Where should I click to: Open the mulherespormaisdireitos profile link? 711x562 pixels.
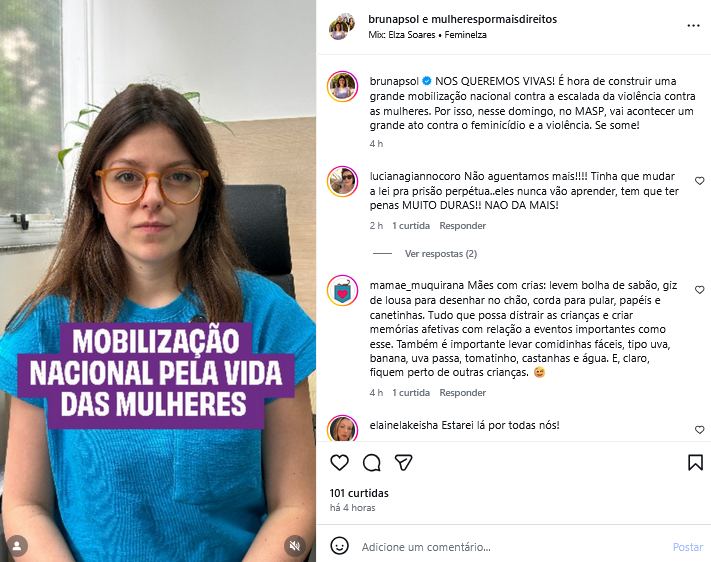[x=494, y=19]
